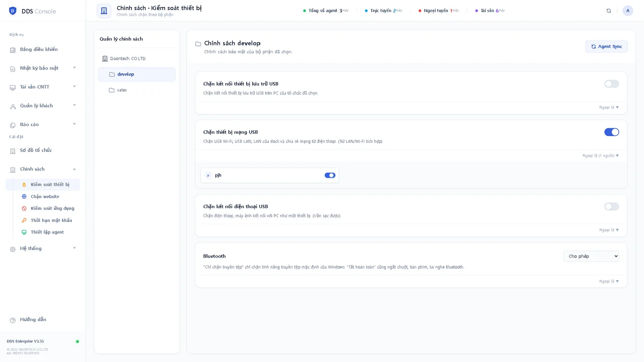Screen dimensions: 644x362
Task: Click the Quản lý khách person icon
Action: point(13,106)
